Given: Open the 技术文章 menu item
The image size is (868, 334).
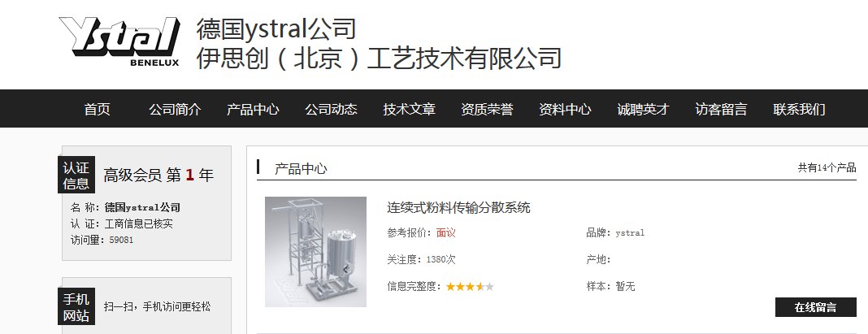Looking at the screenshot, I should pyautogui.click(x=409, y=109).
